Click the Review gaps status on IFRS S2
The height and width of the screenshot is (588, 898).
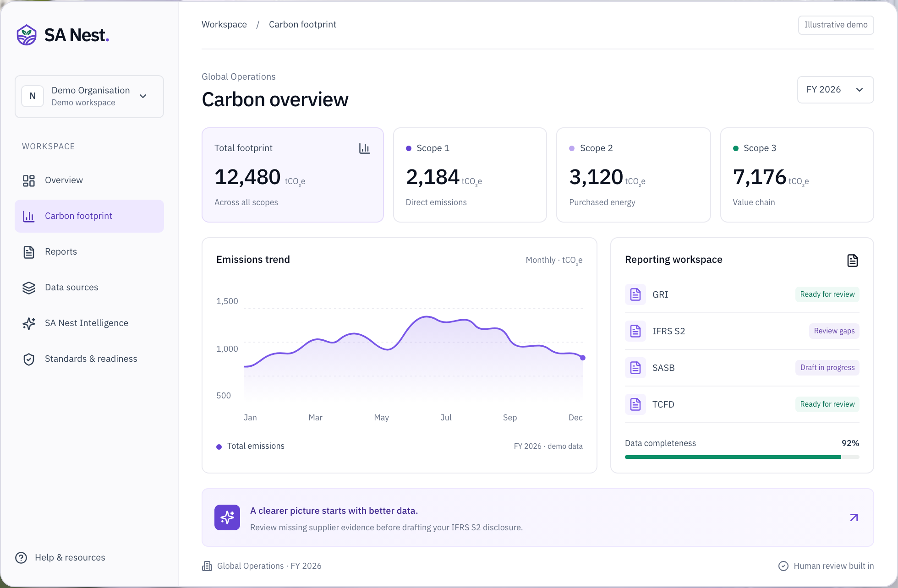834,331
